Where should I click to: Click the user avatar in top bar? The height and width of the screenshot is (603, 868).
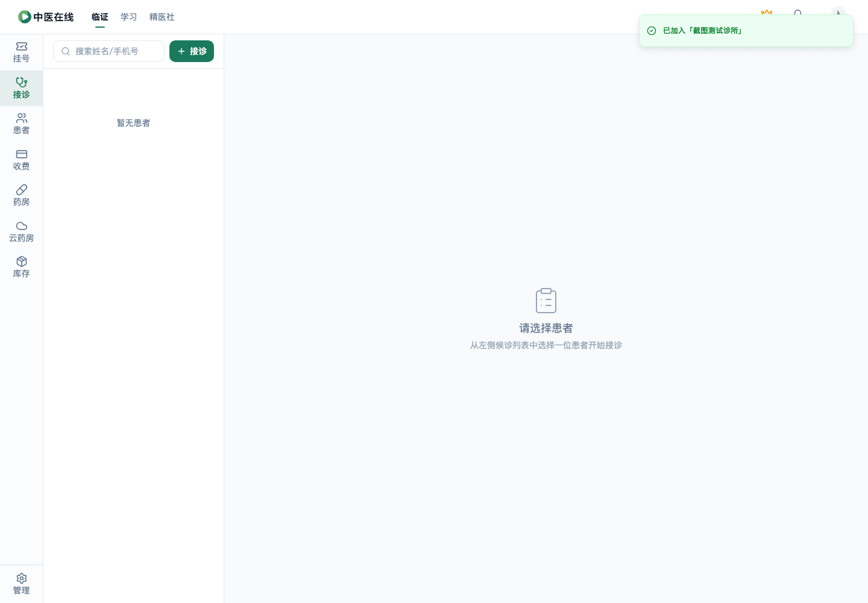[838, 12]
